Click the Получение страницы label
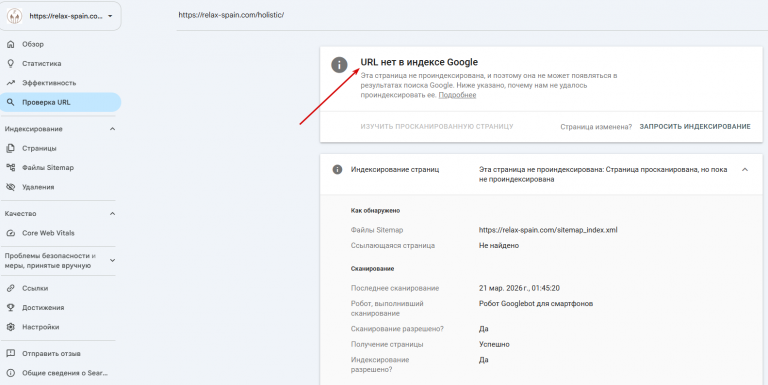Viewport: 768px width, 385px height. 387,344
